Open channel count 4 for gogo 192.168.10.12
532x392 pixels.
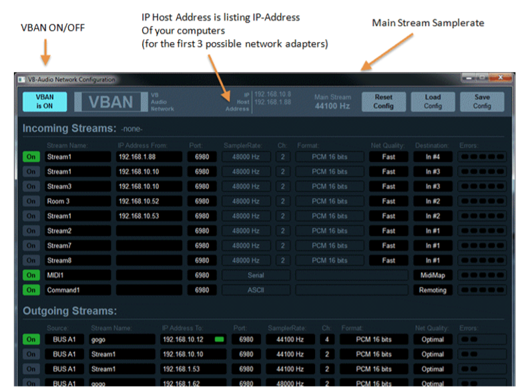pos(327,339)
